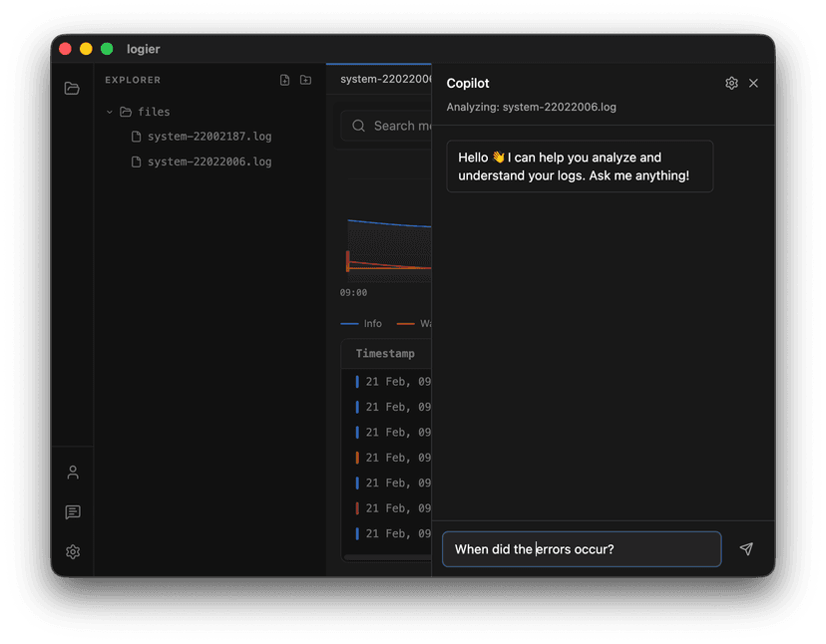This screenshot has width=826, height=644.
Task: Click the horizontal scrollbar under log table
Action: click(387, 557)
